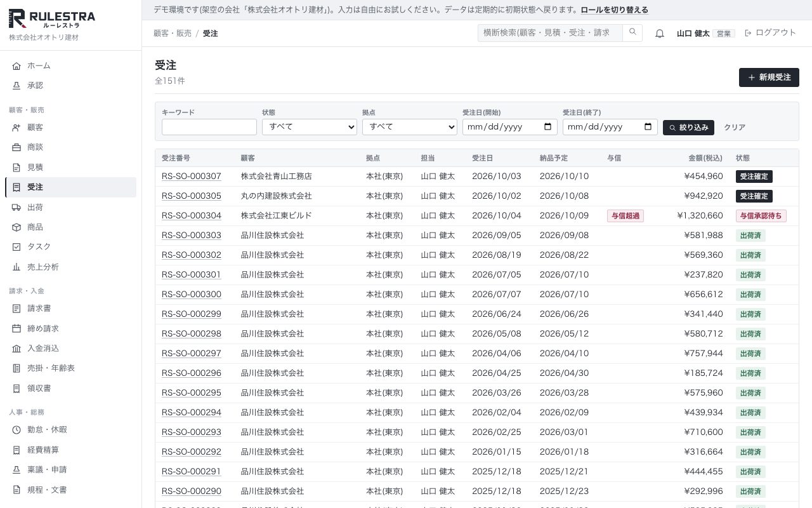This screenshot has height=508, width=812.
Task: Open date picker for 受注日(開始)
Action: 548,127
